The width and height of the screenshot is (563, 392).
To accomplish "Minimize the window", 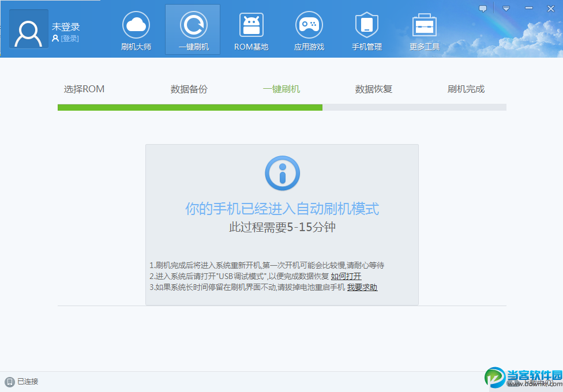I will [529, 8].
